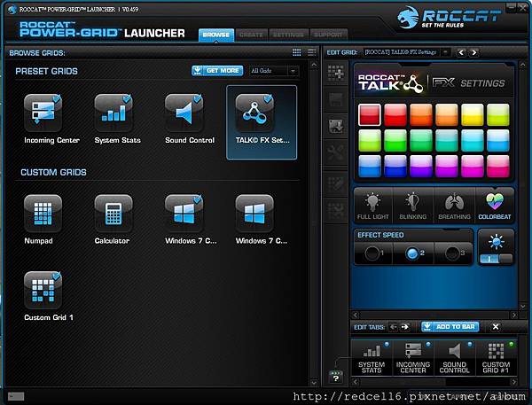Move tab right in Edit Tabs
The width and height of the screenshot is (532, 405).
click(405, 327)
